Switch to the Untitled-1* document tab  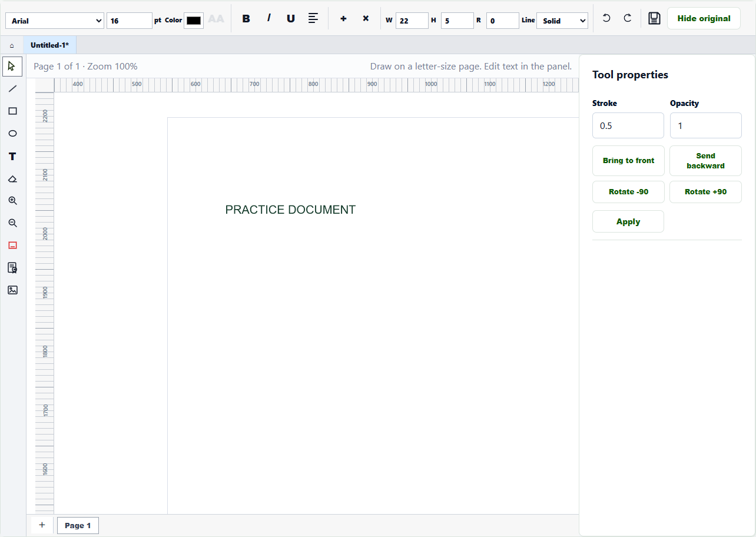50,45
